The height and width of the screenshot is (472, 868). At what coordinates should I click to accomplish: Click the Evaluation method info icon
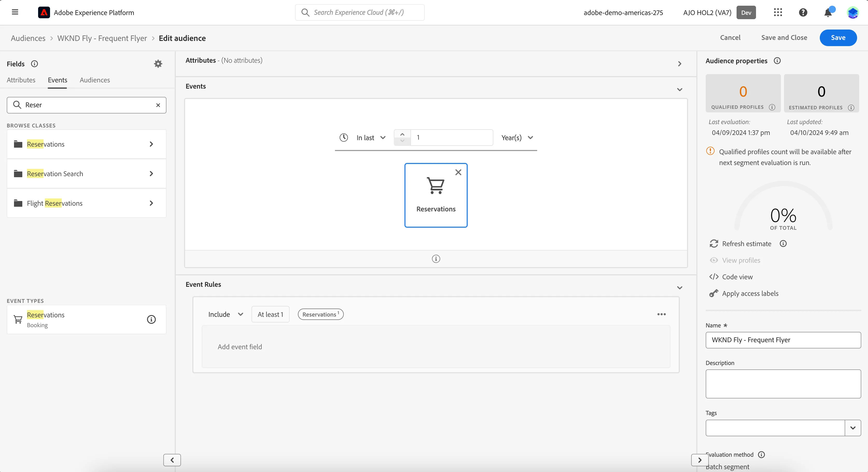(761, 454)
